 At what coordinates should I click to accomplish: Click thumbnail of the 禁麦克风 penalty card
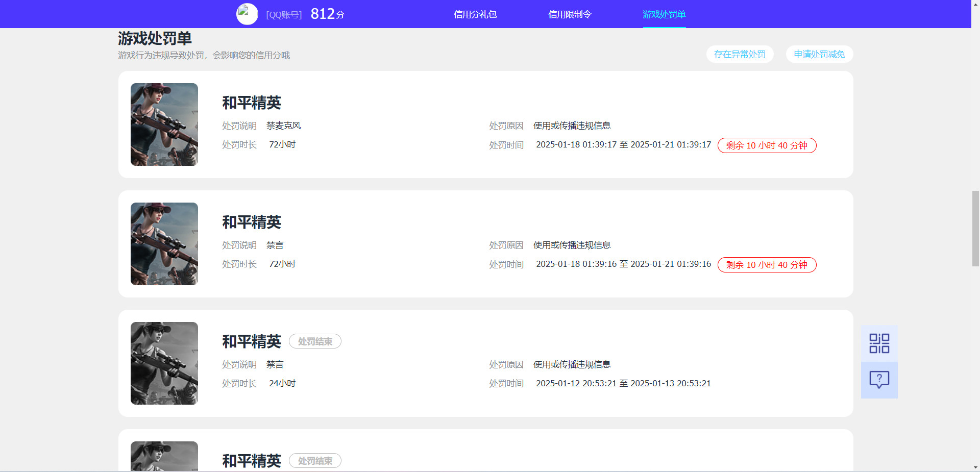click(164, 125)
